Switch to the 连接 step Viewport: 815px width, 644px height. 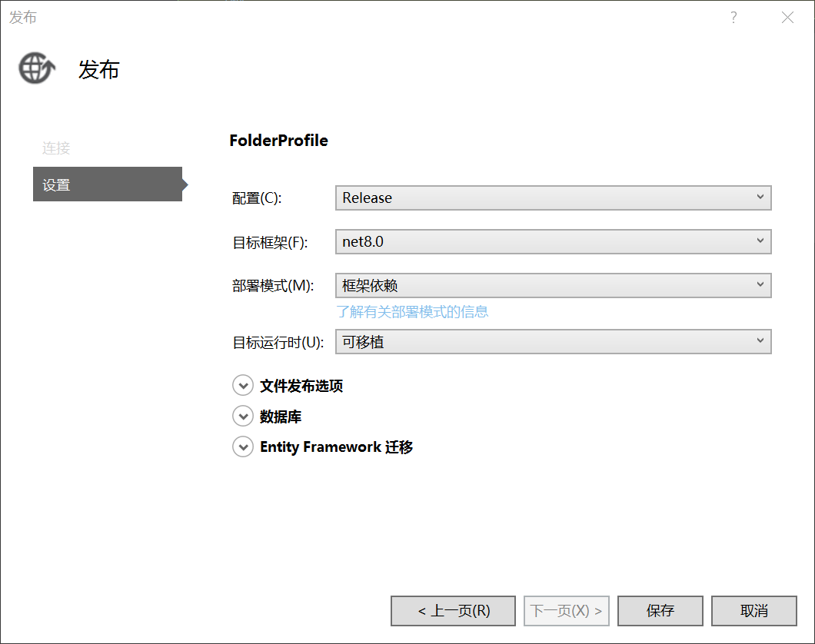point(56,148)
